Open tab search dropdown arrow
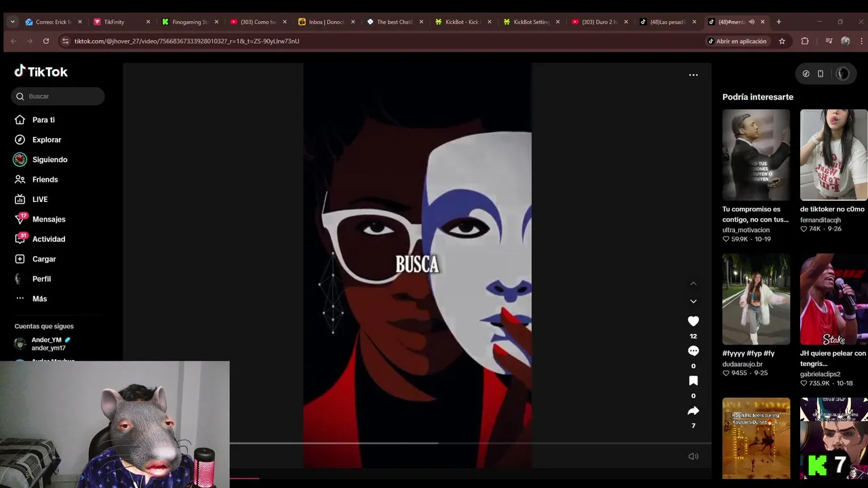868x488 pixels. (x=12, y=22)
